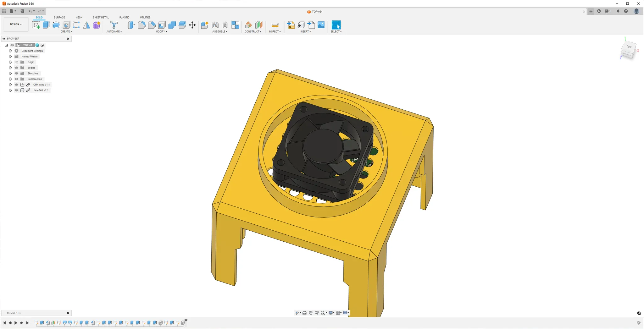The image size is (644, 329).
Task: Toggle visibility of the Origin folder
Action: point(17,62)
